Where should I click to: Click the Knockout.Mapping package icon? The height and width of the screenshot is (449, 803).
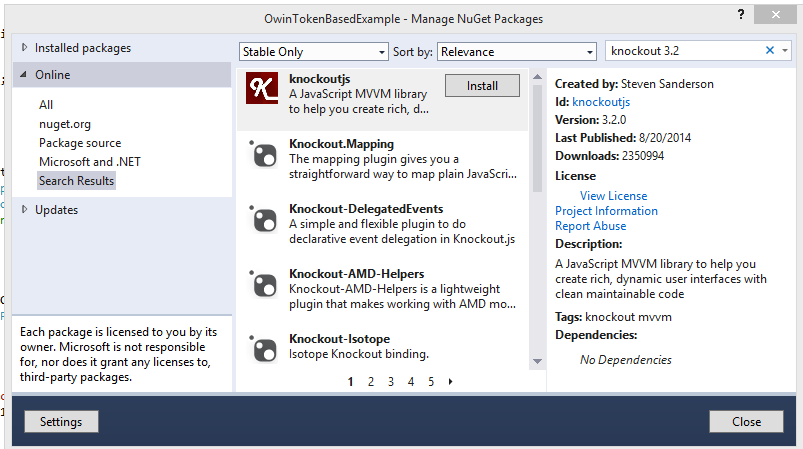click(262, 153)
